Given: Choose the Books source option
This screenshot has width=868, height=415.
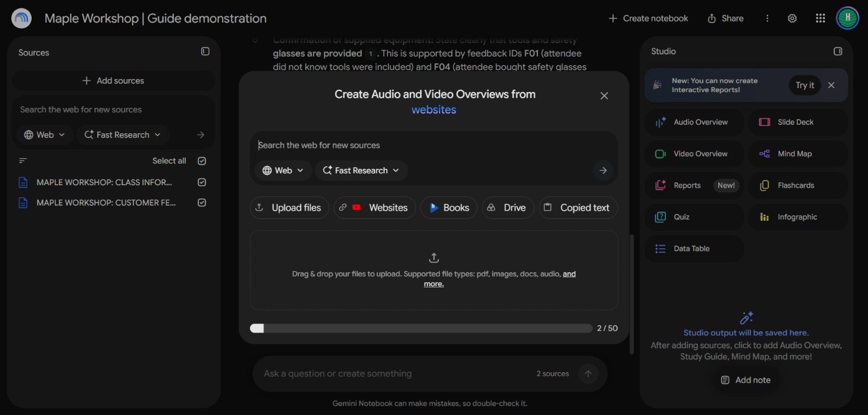Looking at the screenshot, I should pos(449,208).
